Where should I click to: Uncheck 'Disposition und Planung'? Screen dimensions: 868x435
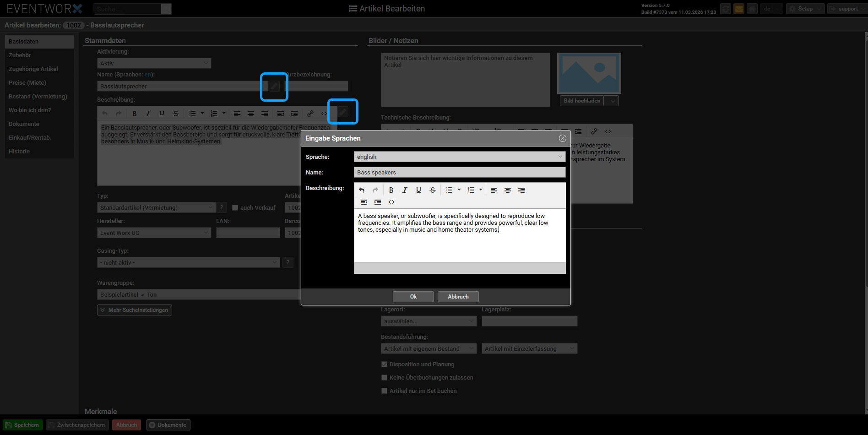click(385, 364)
